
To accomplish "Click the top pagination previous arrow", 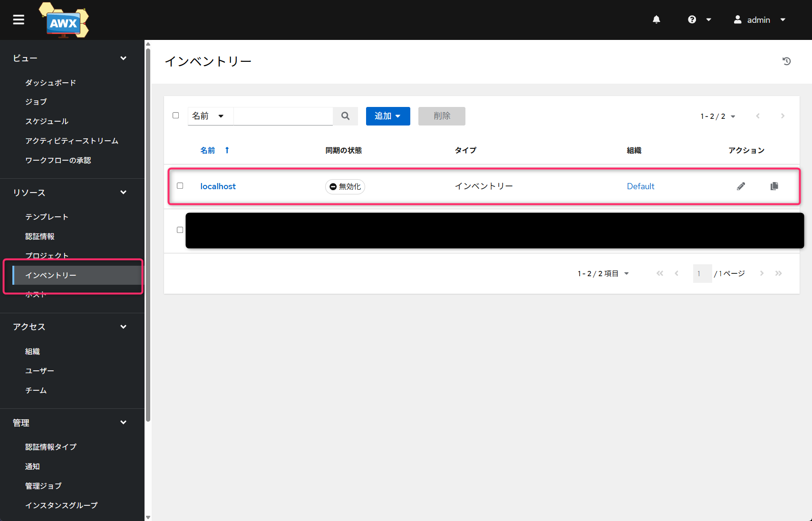I will pos(758,116).
